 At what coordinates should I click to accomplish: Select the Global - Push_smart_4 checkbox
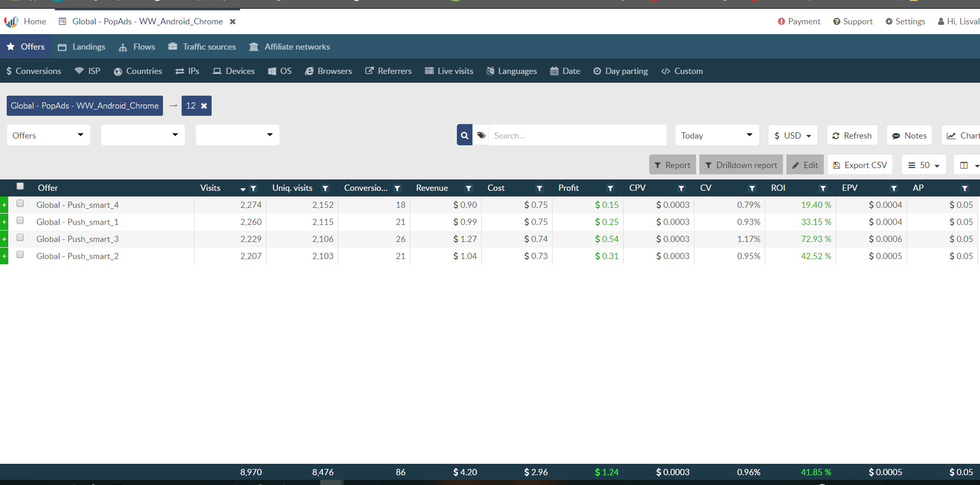tap(20, 203)
